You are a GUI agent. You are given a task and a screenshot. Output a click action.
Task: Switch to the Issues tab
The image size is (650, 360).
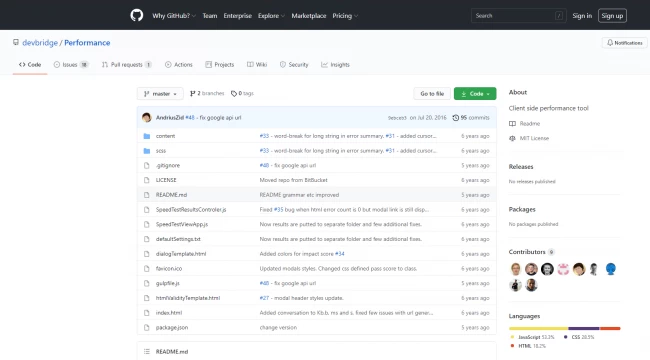click(x=71, y=65)
